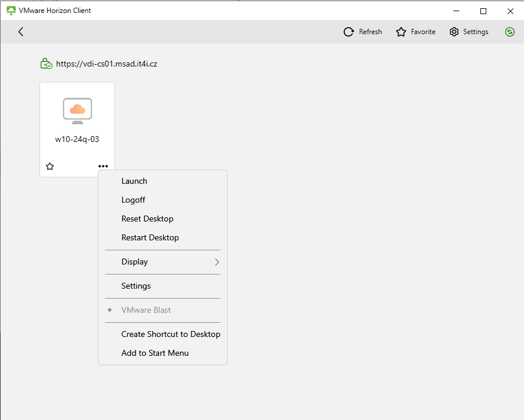Click Create Shortcut to Desktop

coord(170,335)
